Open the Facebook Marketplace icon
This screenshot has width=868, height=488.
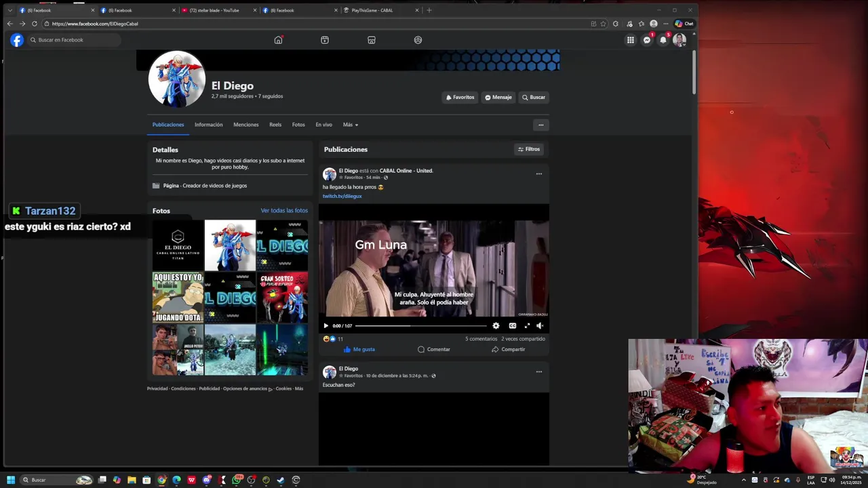(372, 40)
